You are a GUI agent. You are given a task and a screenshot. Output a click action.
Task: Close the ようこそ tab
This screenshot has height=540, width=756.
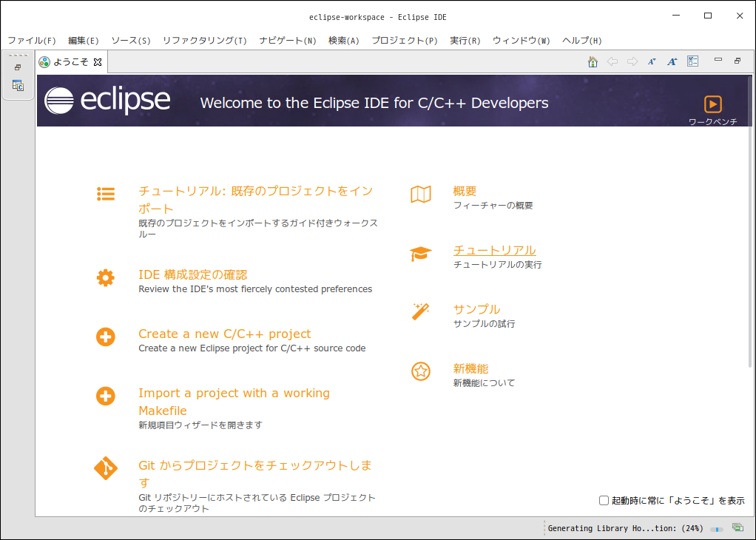[x=98, y=62]
